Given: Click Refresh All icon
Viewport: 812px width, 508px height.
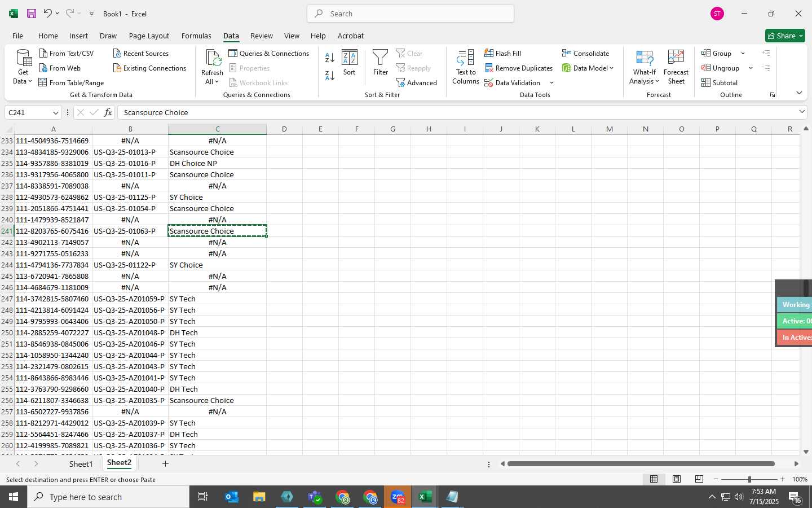Looking at the screenshot, I should coord(213,67).
